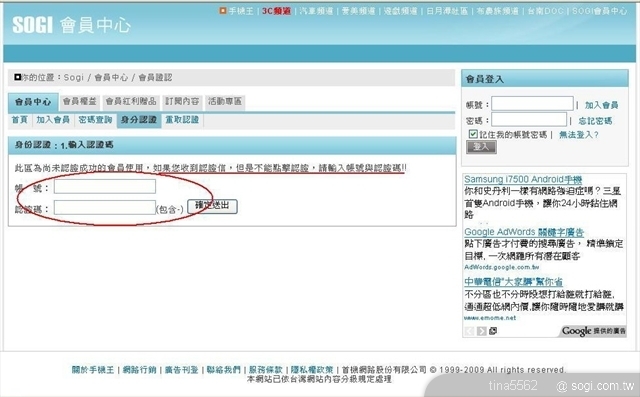Click the 會員中心 breadcrumb link
The height and width of the screenshot is (397, 640).
(x=111, y=78)
